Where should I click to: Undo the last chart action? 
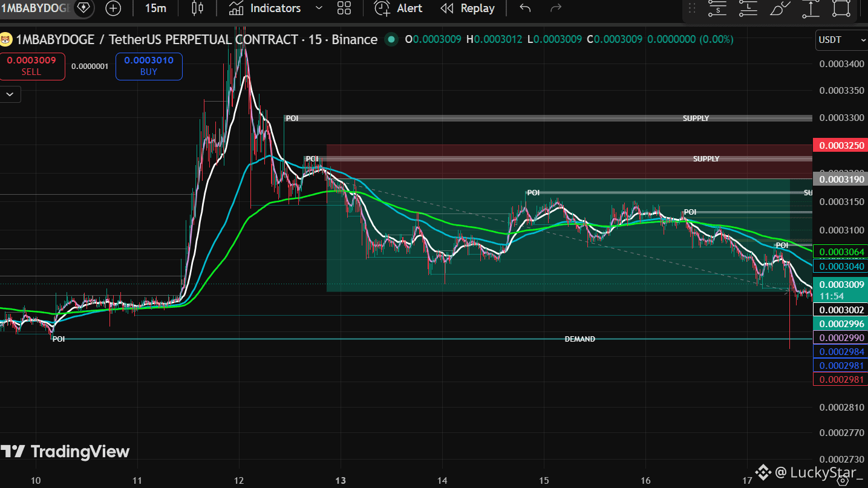(525, 8)
